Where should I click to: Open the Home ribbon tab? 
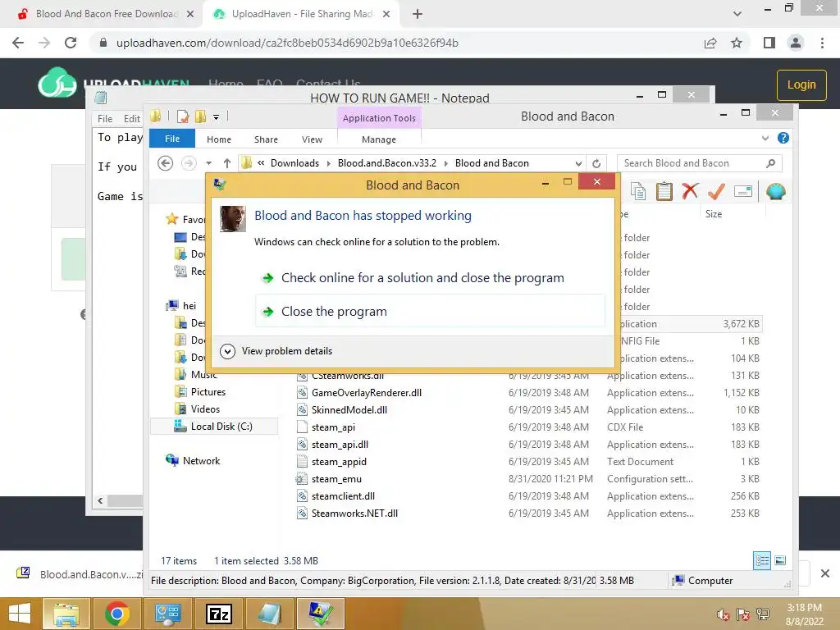[219, 139]
